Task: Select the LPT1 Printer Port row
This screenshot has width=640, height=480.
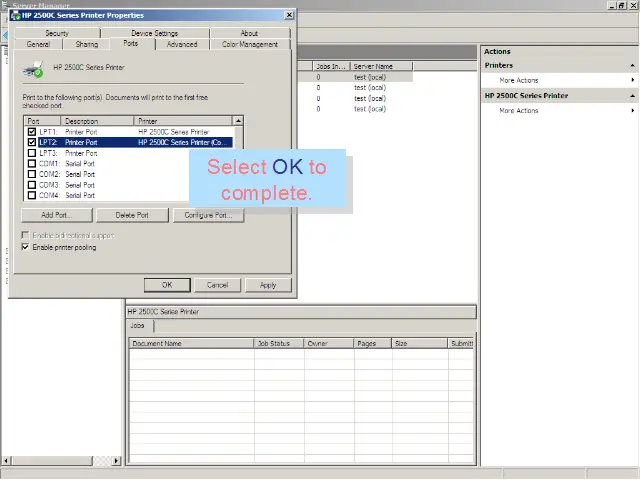Action: point(129,132)
